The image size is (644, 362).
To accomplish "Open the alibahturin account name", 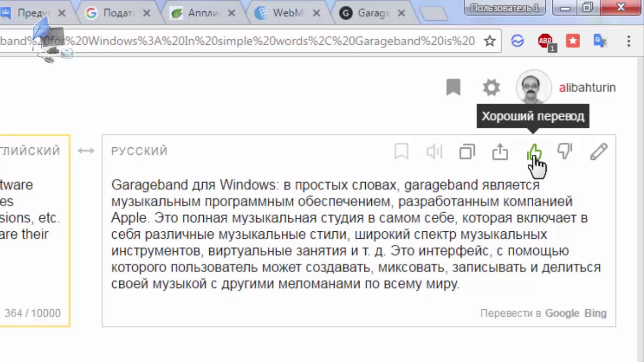I will 587,87.
